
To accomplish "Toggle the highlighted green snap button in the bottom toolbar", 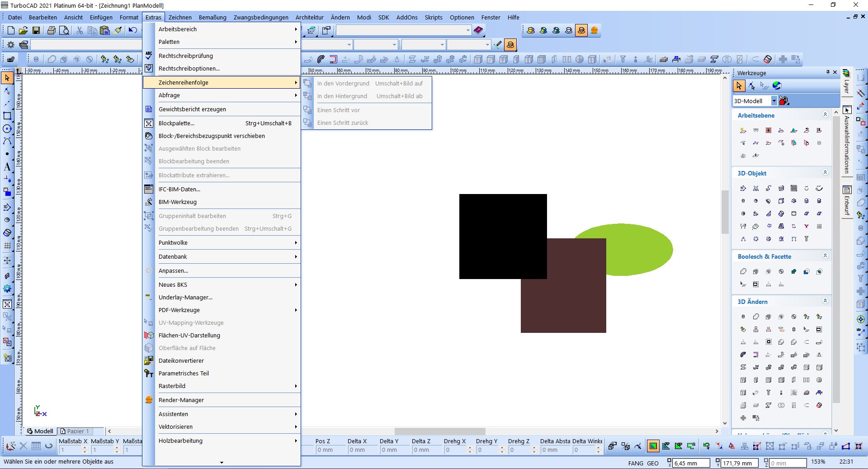I will click(x=653, y=446).
